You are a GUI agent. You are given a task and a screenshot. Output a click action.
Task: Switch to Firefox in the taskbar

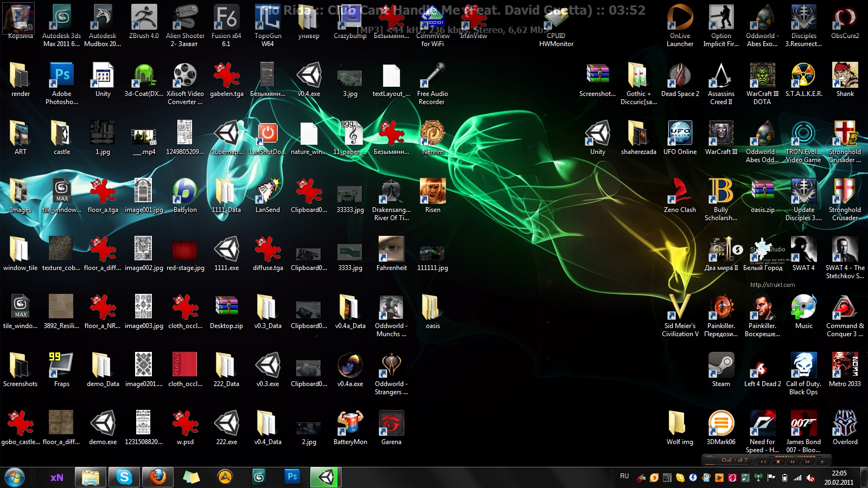[158, 477]
